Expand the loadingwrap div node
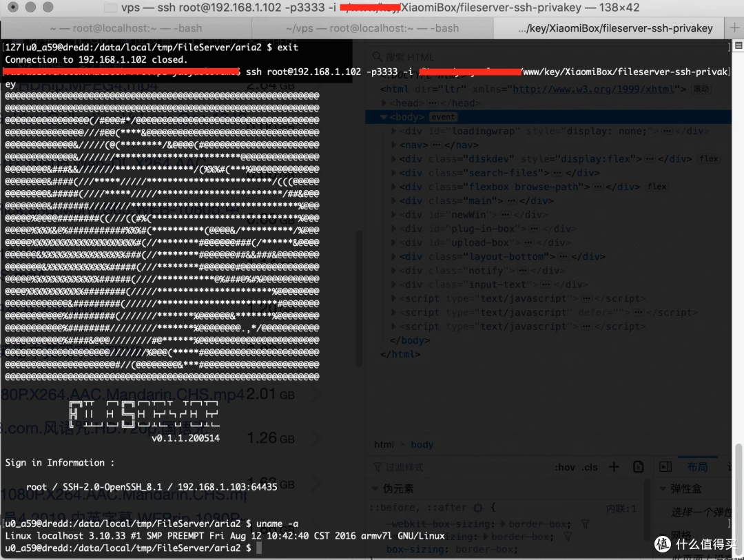The height and width of the screenshot is (560, 744). (393, 131)
